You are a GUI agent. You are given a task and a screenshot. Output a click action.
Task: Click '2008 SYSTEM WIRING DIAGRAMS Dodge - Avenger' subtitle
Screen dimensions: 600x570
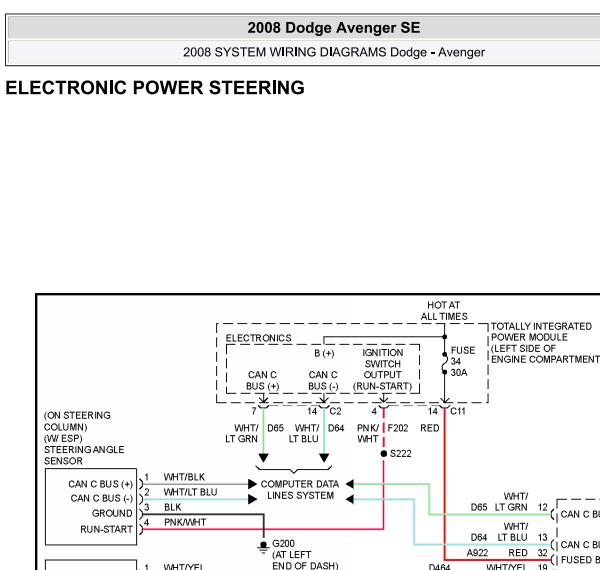pyautogui.click(x=334, y=52)
